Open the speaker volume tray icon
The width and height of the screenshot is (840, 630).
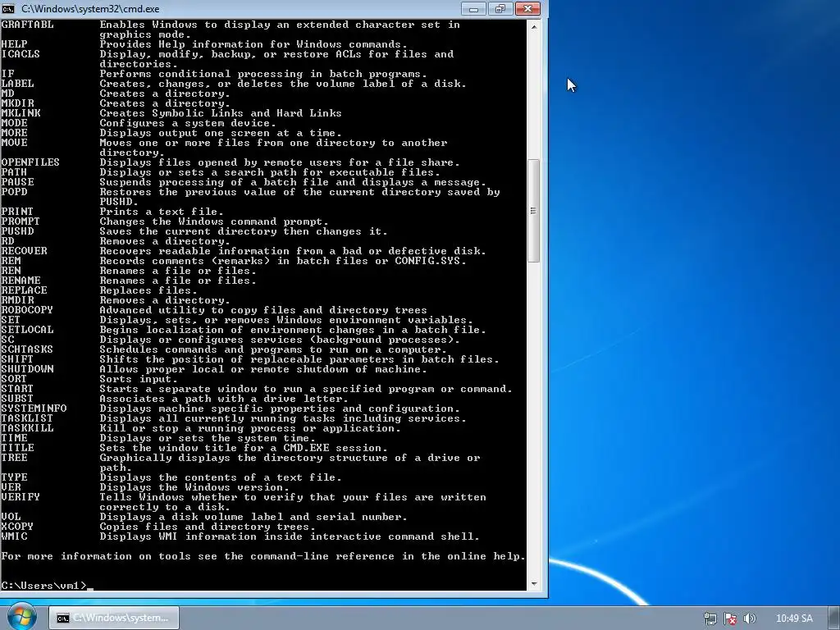[x=750, y=619]
